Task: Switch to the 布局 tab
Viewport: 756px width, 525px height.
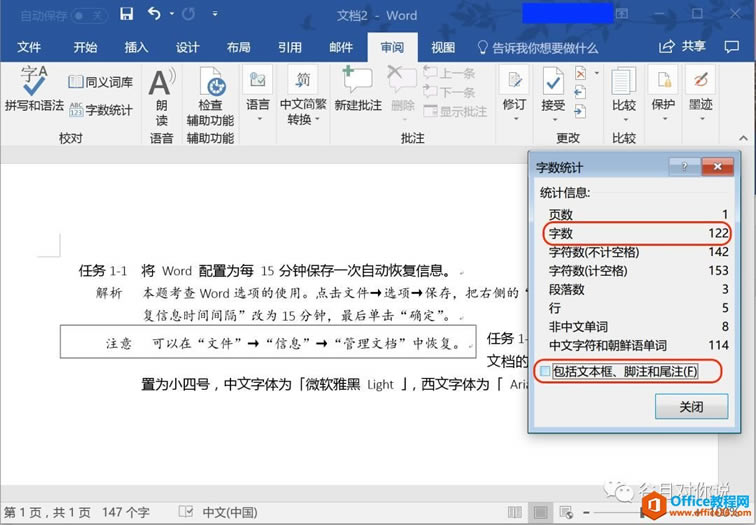Action: [238, 47]
